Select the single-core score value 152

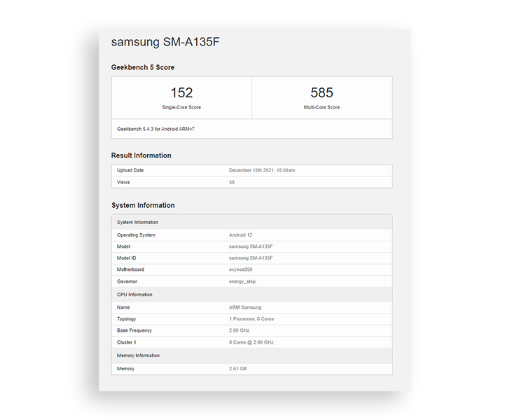click(x=182, y=92)
